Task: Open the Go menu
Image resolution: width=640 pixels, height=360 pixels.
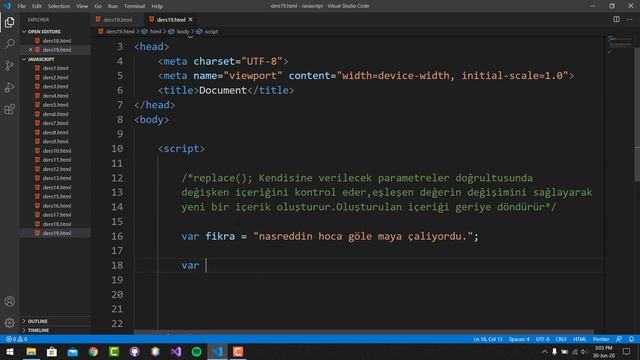Action: [98, 6]
